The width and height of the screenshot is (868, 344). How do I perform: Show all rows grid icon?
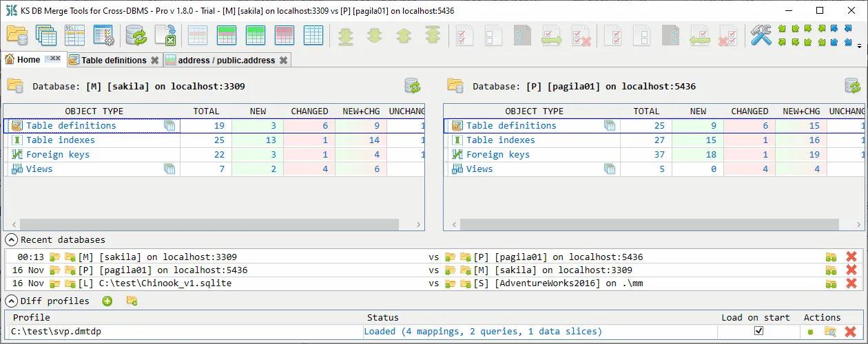coord(198,35)
